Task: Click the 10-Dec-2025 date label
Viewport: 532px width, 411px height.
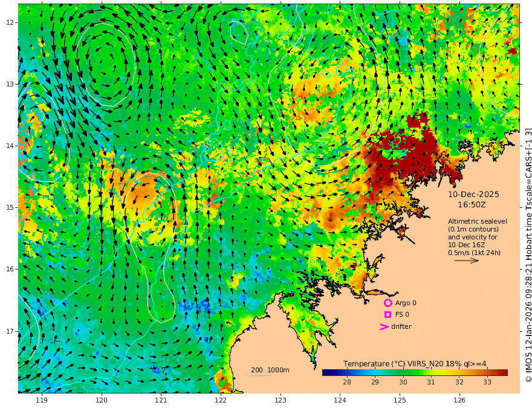Action: tap(473, 194)
